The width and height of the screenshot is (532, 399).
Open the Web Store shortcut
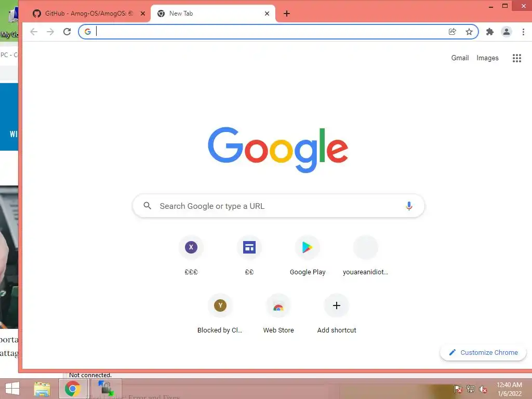pos(278,305)
